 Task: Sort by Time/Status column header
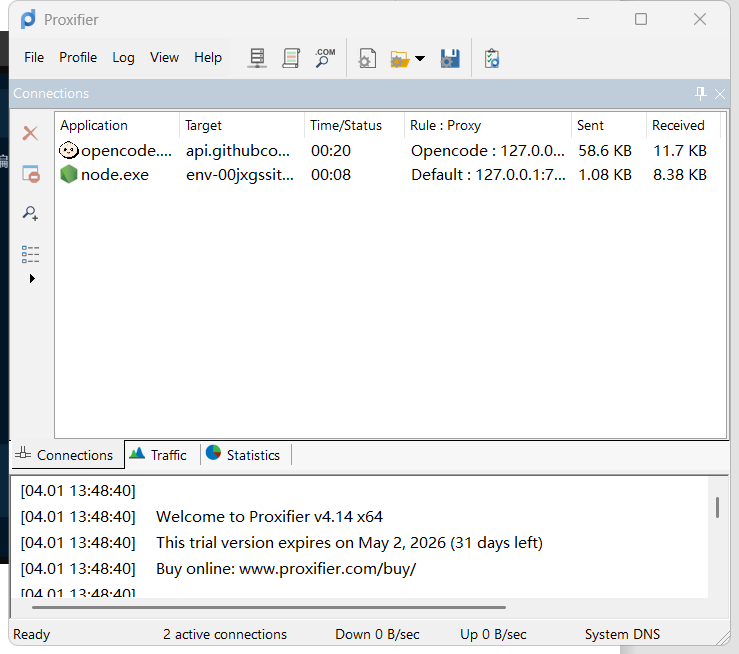(x=354, y=125)
